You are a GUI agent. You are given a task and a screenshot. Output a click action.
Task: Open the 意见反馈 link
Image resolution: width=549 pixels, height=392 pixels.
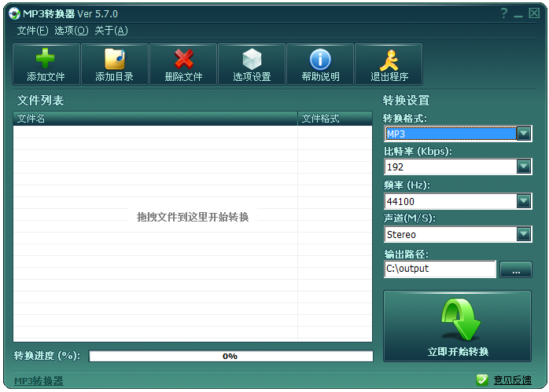(x=512, y=380)
